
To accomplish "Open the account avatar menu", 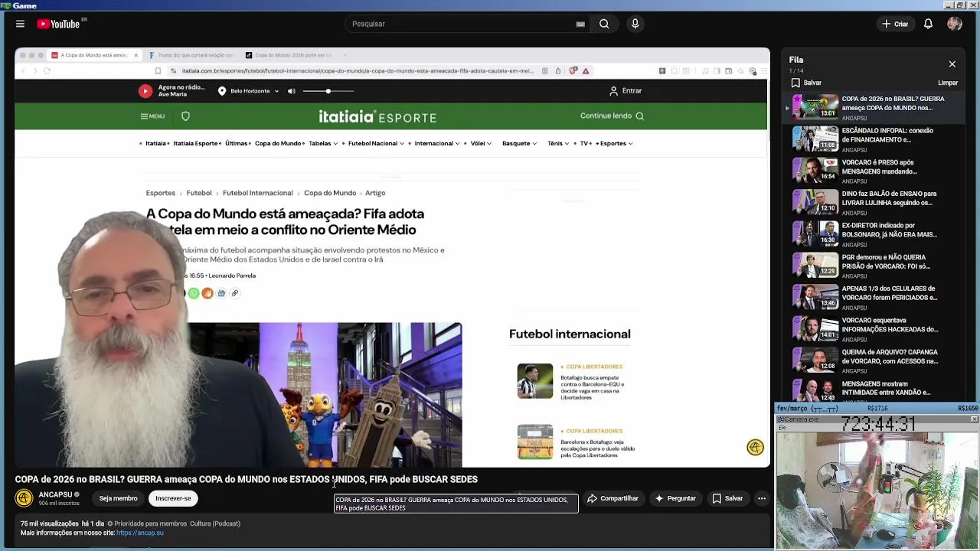I will click(x=954, y=24).
